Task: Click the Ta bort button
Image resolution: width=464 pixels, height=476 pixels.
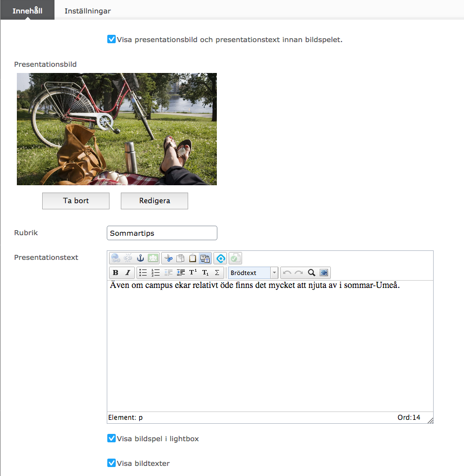Action: point(76,200)
